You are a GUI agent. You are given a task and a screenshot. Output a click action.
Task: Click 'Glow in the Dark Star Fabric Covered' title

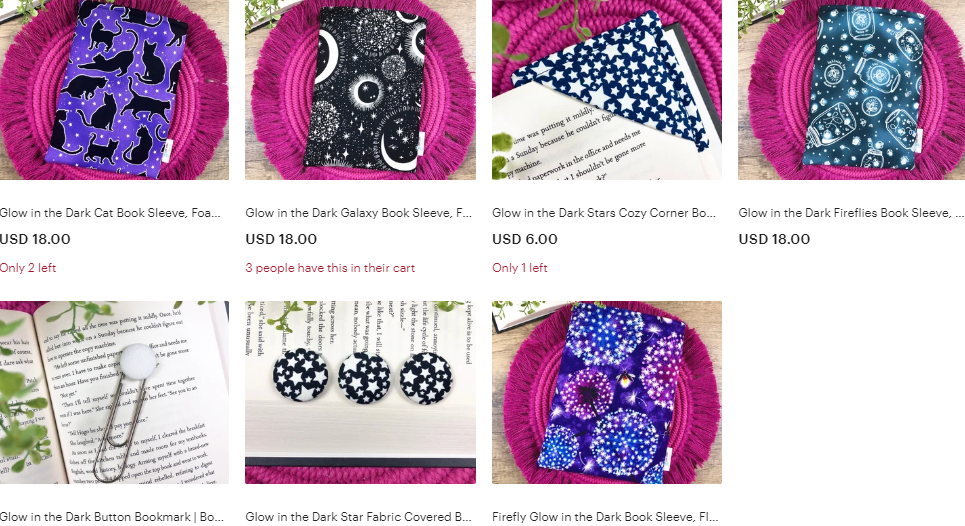click(358, 517)
